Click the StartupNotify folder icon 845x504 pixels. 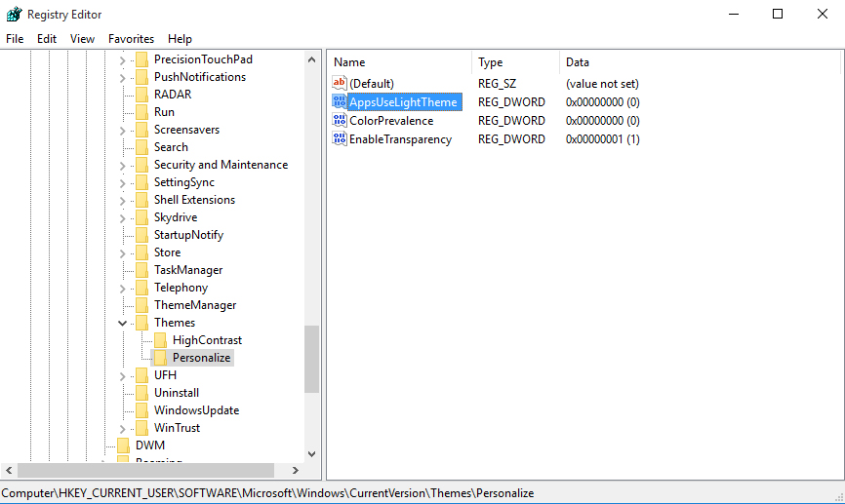point(141,235)
